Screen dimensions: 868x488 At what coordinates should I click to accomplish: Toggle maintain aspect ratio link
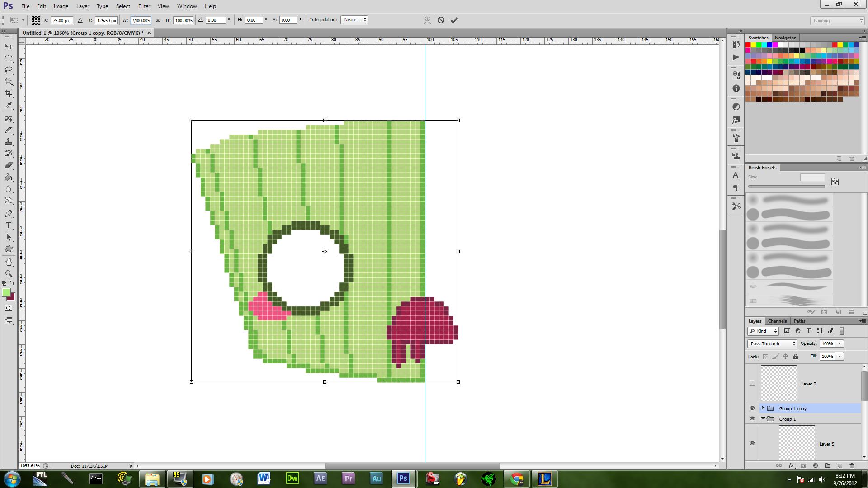[158, 20]
